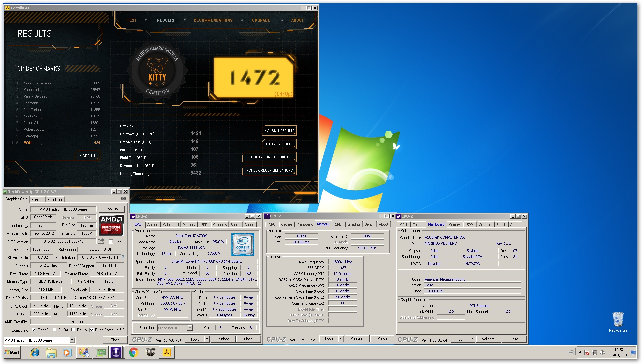Click the ASUS TUF shield taskbar icon
The height and width of the screenshot is (364, 642).
click(x=150, y=352)
